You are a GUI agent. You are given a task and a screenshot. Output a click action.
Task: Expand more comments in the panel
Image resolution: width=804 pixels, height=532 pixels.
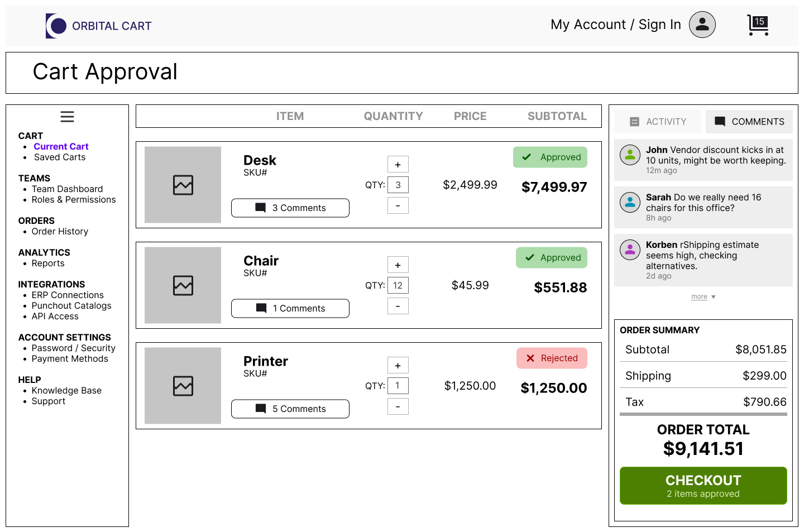703,297
